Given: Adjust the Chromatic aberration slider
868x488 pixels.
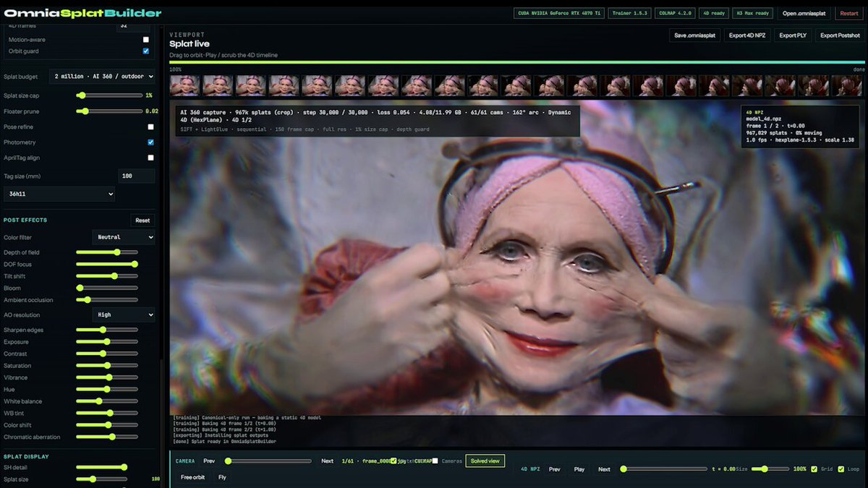Looking at the screenshot, I should pos(107,437).
